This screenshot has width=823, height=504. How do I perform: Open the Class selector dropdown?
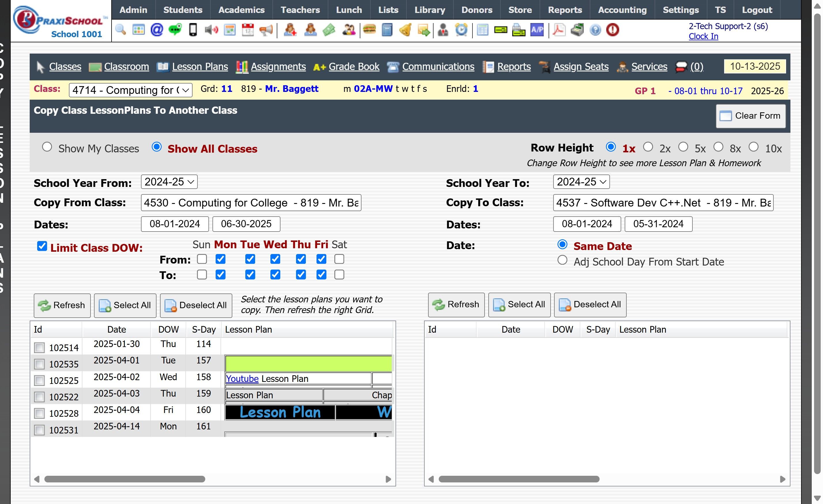point(130,90)
